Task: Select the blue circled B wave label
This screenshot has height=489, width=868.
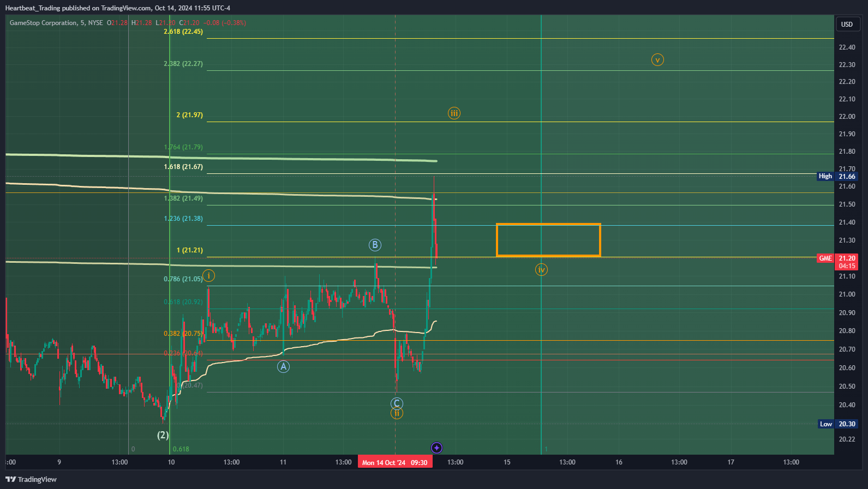Action: pos(375,245)
